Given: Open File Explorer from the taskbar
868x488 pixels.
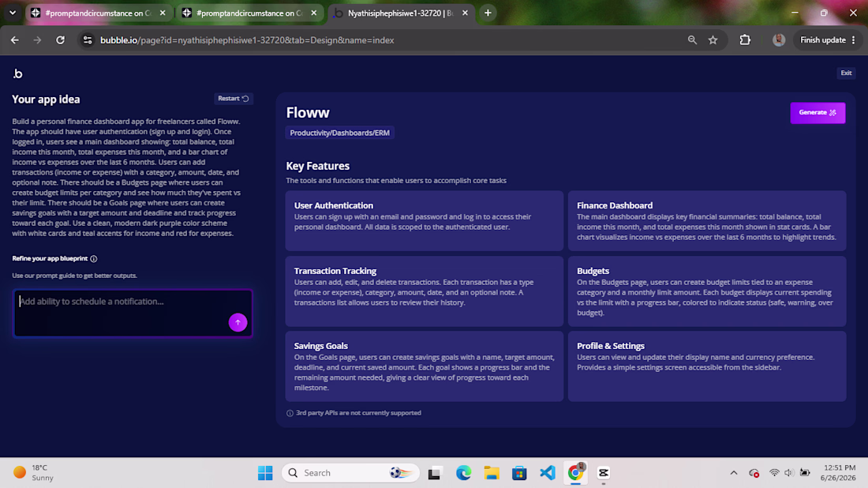Looking at the screenshot, I should coord(492,473).
